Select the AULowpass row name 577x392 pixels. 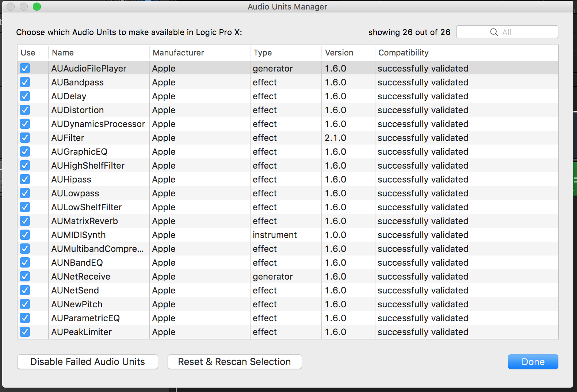75,193
